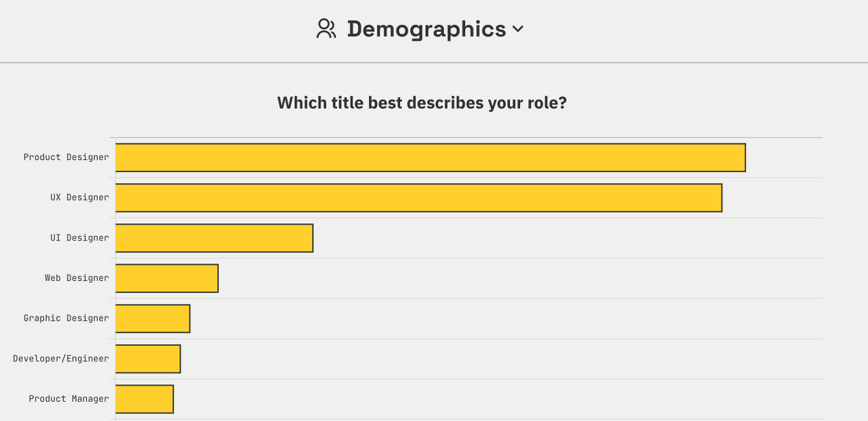Select the Product Designer yellow bar

[x=430, y=157]
